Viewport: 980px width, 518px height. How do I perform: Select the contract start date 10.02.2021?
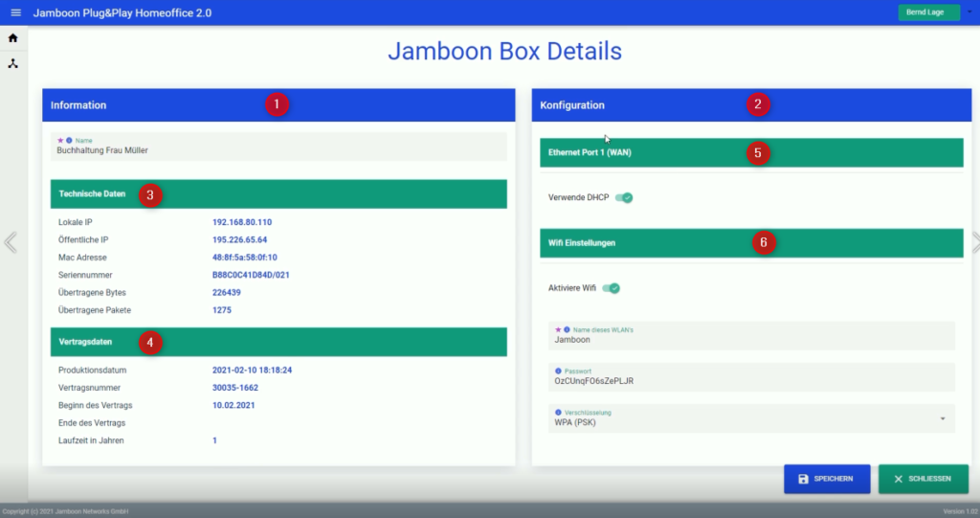[x=234, y=405]
